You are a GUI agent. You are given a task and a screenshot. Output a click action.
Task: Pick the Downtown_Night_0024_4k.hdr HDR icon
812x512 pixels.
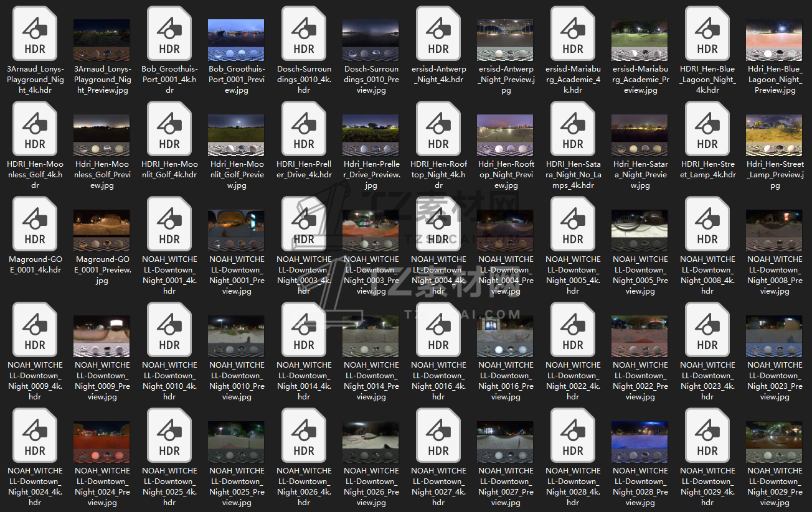coord(35,435)
